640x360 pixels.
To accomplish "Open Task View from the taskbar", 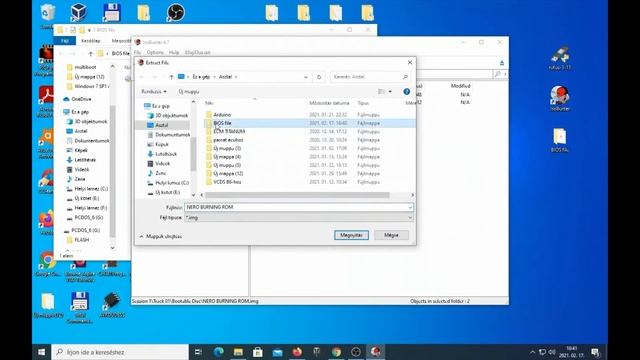I will coord(198,352).
